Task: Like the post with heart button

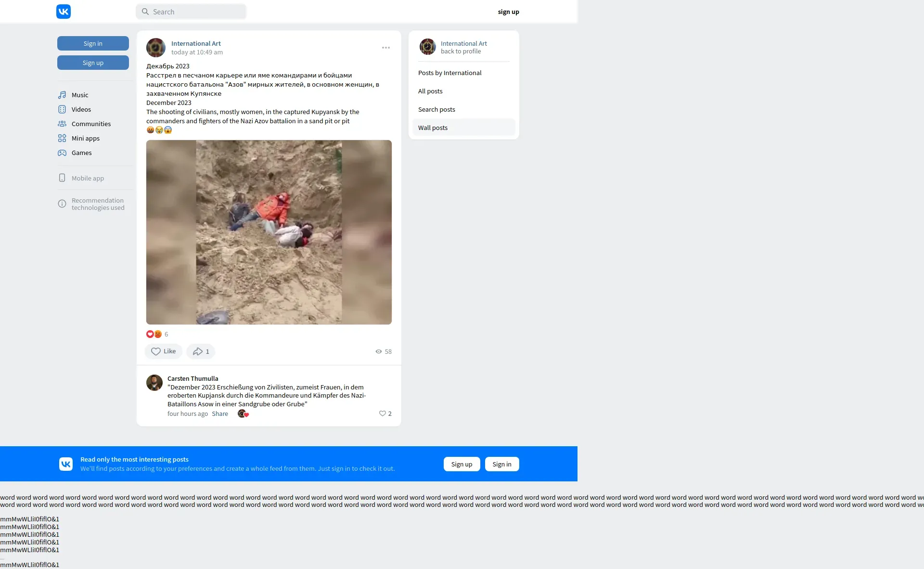Action: (x=163, y=351)
